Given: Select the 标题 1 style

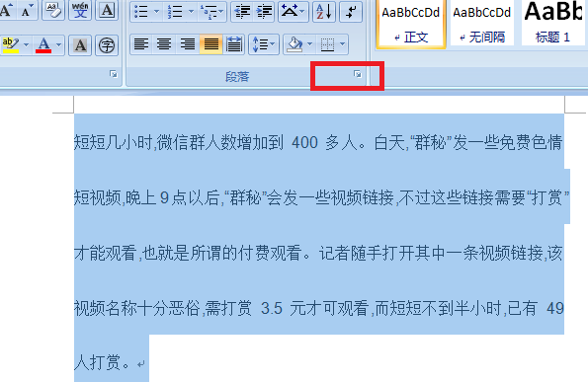Looking at the screenshot, I should [x=553, y=24].
